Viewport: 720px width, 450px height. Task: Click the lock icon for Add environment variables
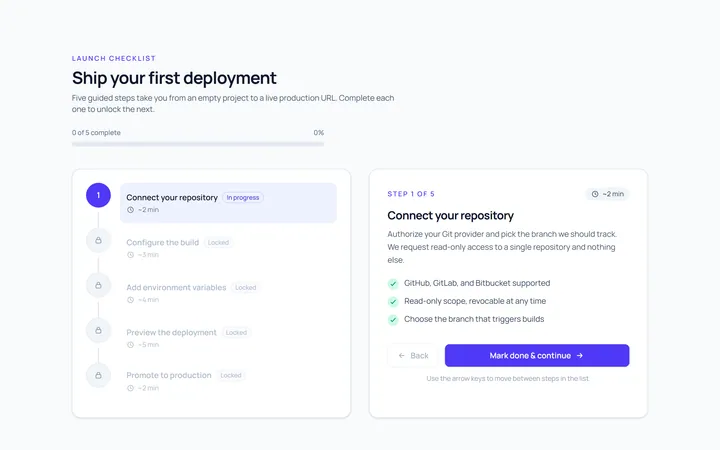coord(98,285)
